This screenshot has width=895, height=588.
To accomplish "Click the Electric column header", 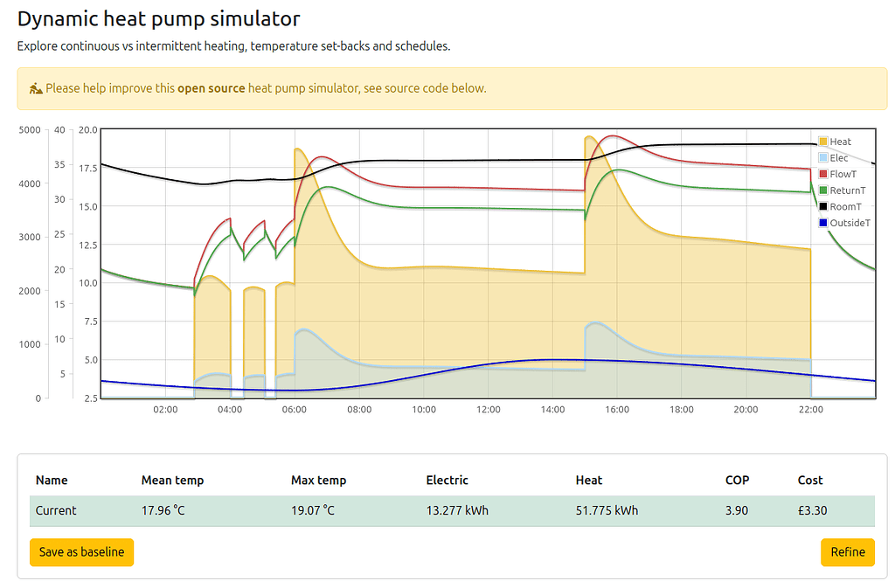I will point(447,480).
